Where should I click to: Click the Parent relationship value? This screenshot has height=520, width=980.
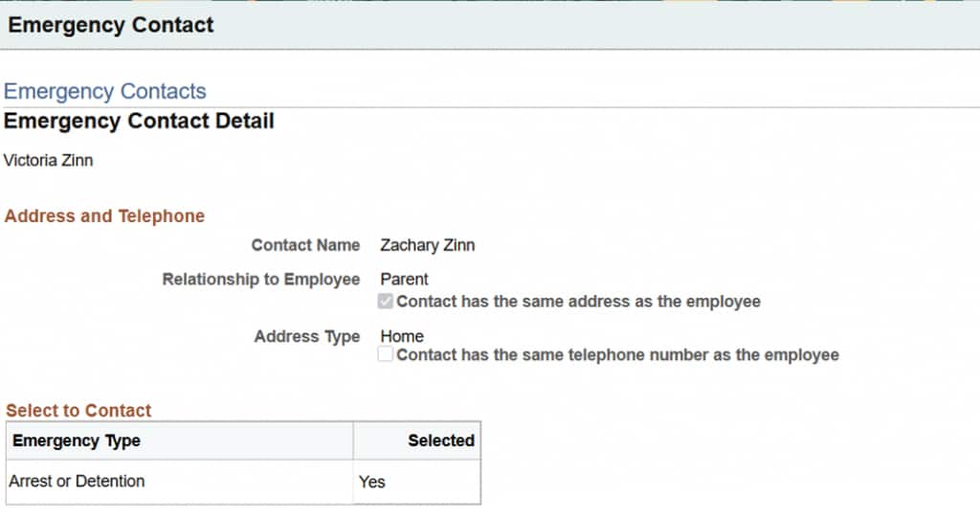pos(404,280)
